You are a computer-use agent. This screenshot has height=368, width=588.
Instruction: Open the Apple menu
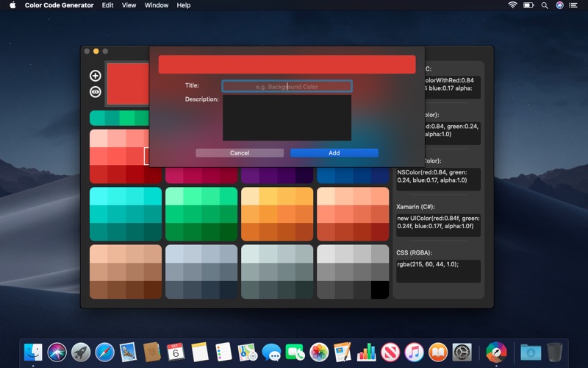pyautogui.click(x=12, y=5)
